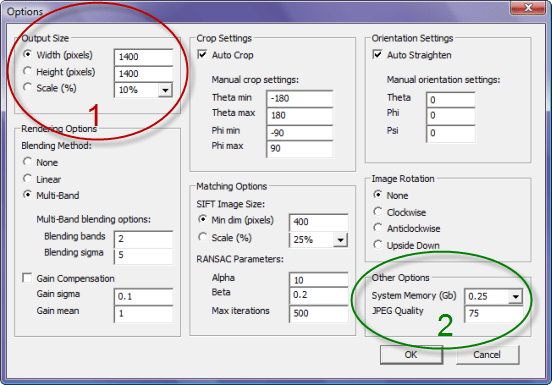The width and height of the screenshot is (552, 385).
Task: Select the Height (pixels) radio button
Action: click(x=27, y=71)
